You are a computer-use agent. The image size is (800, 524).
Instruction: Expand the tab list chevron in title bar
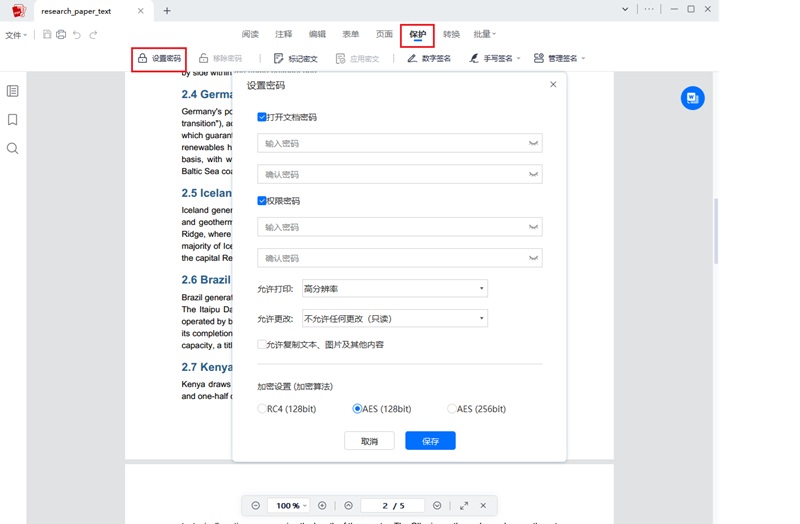point(625,9)
